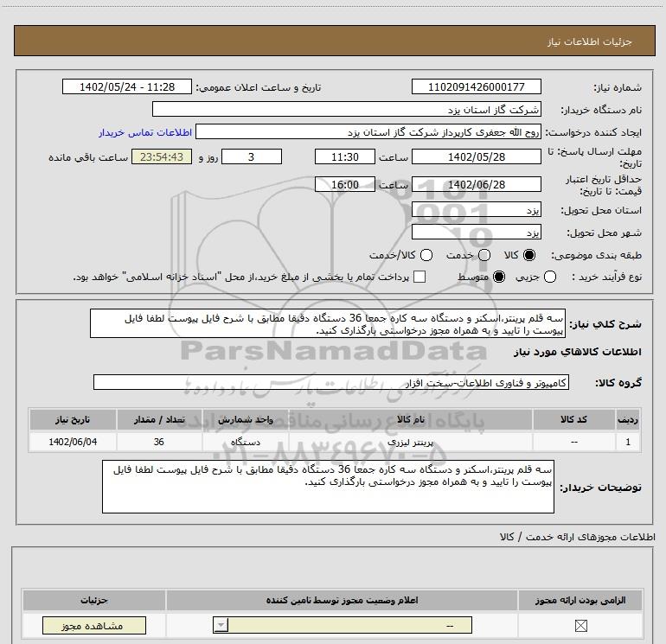This screenshot has height=644, width=666.
Task: Click the goods group field
Action: coord(331,382)
